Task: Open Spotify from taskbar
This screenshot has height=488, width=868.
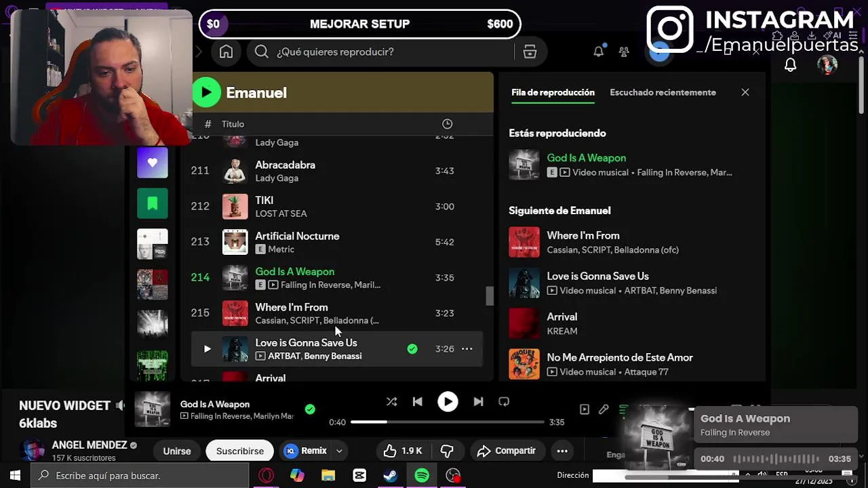Action: click(422, 476)
